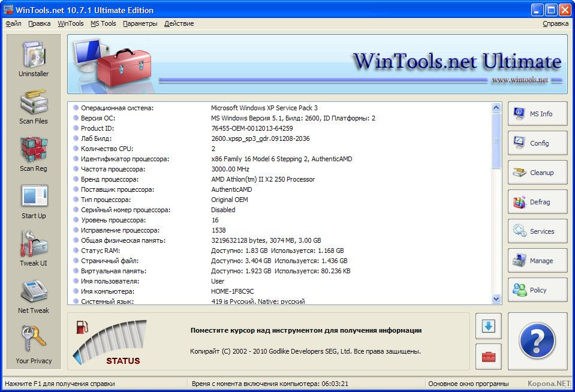
Task: Click the info list scrollbar thumb
Action: [x=496, y=141]
